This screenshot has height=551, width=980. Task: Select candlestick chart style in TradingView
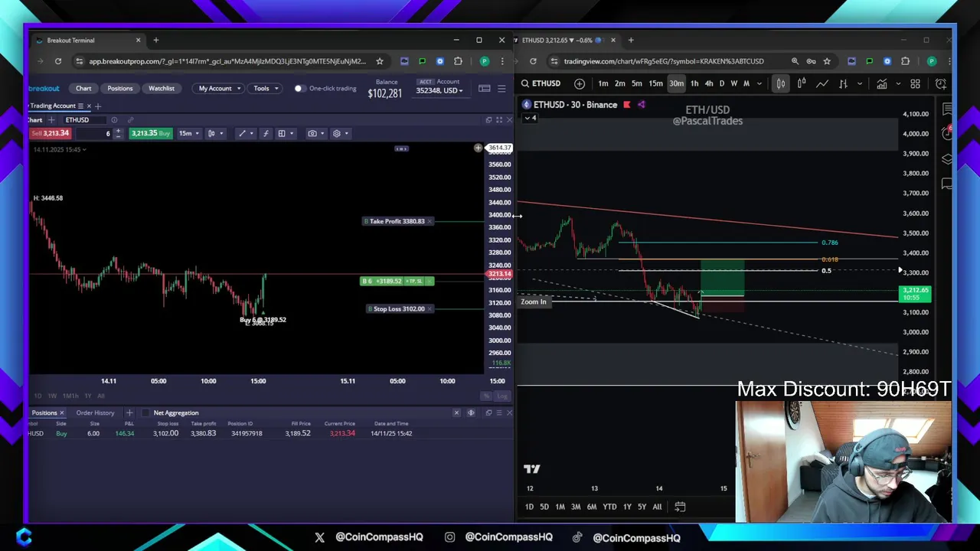(x=781, y=83)
